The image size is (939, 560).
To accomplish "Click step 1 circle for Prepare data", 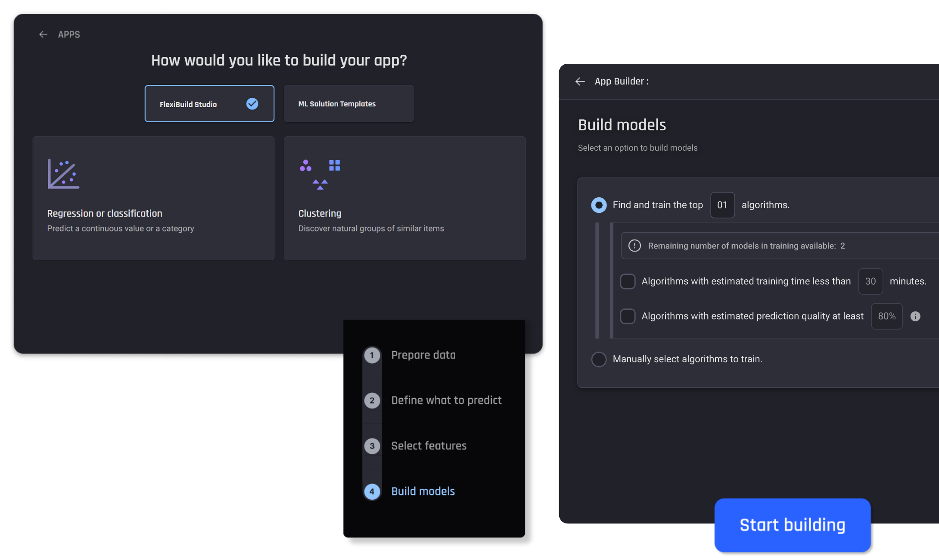I will (x=372, y=355).
